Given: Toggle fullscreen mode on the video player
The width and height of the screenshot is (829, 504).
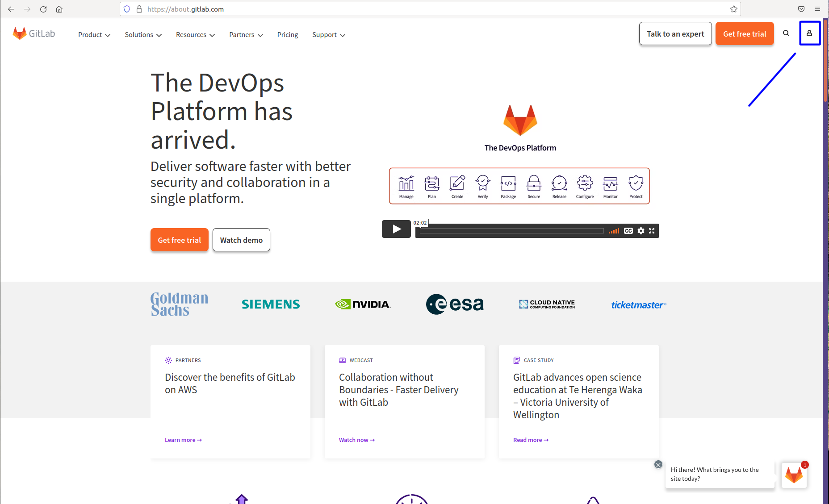Looking at the screenshot, I should coord(652,231).
